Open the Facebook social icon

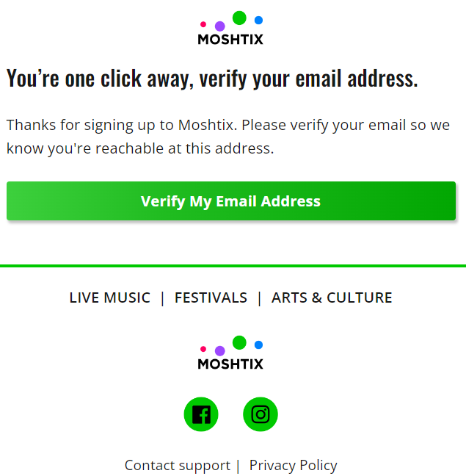201,414
